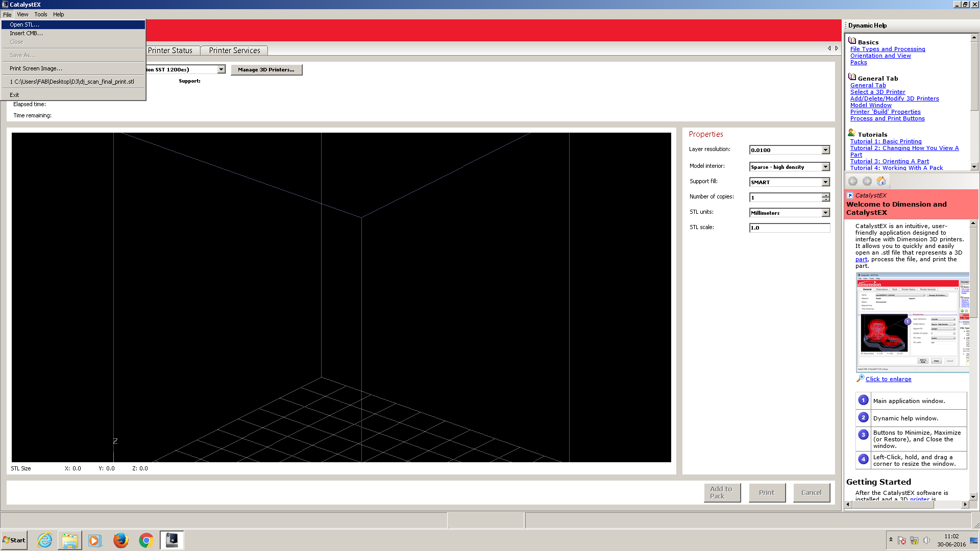Click the numbered circle 1 icon
Viewport: 980px width, 551px height.
pos(863,400)
